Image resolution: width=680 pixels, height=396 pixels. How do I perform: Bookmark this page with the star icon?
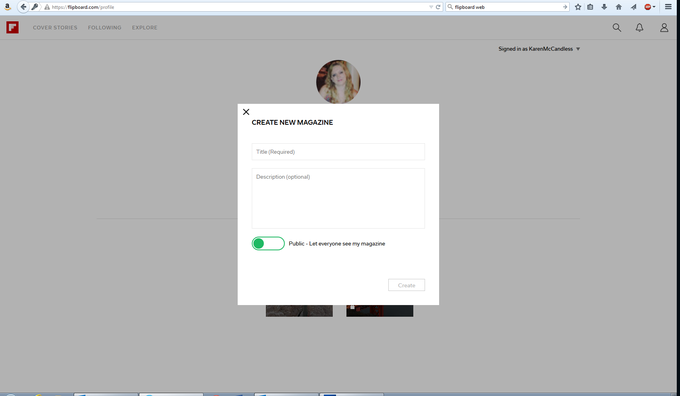(578, 7)
